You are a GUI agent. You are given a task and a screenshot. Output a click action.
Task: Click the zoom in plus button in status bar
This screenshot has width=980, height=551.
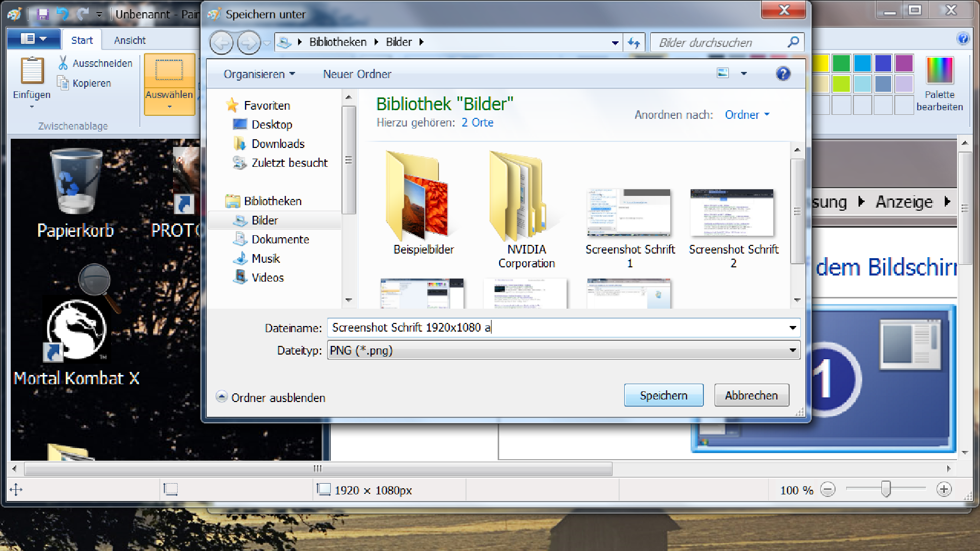coord(944,489)
